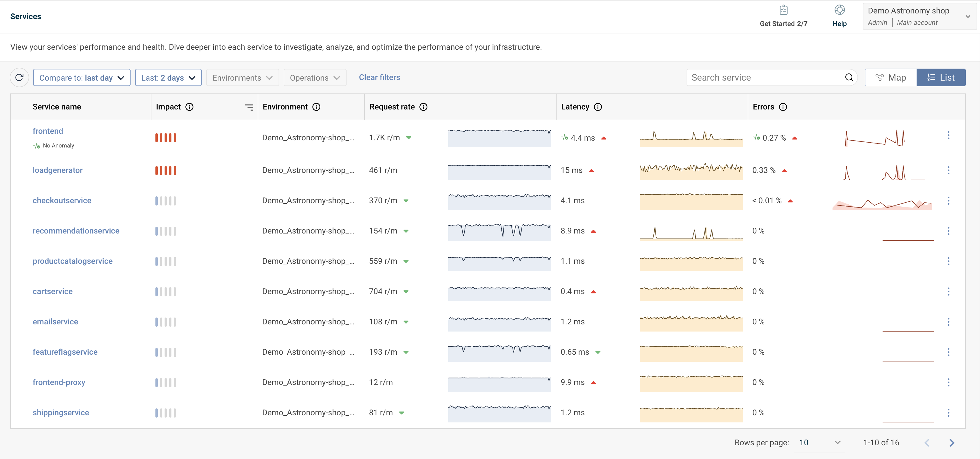Open the Help lifebuoy icon
This screenshot has height=459, width=980.
[839, 10]
